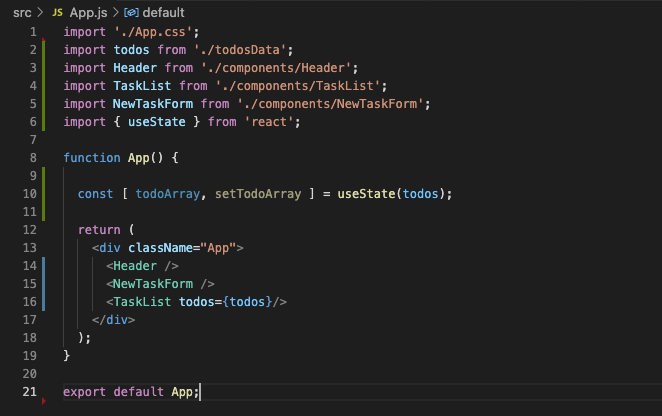Image resolution: width=662 pixels, height=416 pixels.
Task: Click line number 12 in gutter
Action: 30,230
